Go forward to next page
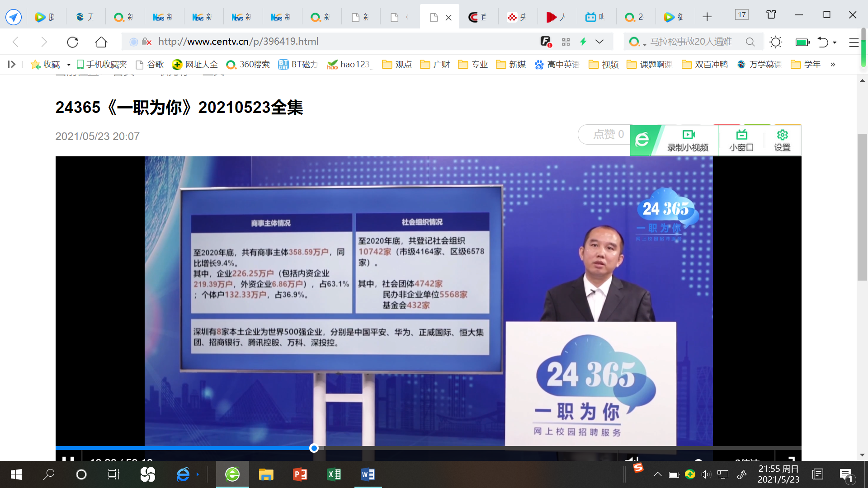Viewport: 868px width, 488px height. (x=44, y=42)
